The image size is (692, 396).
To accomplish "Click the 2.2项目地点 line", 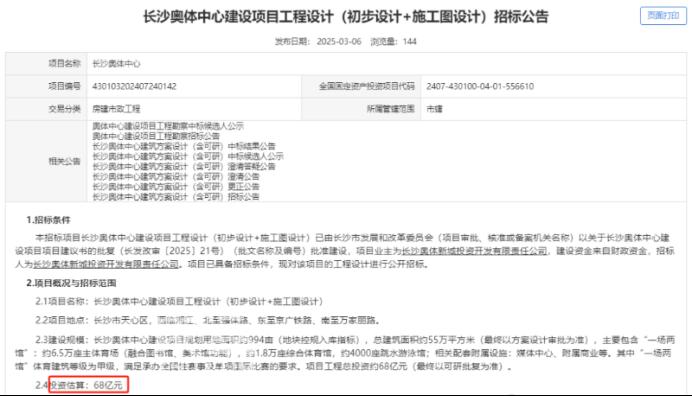I will coord(208,320).
